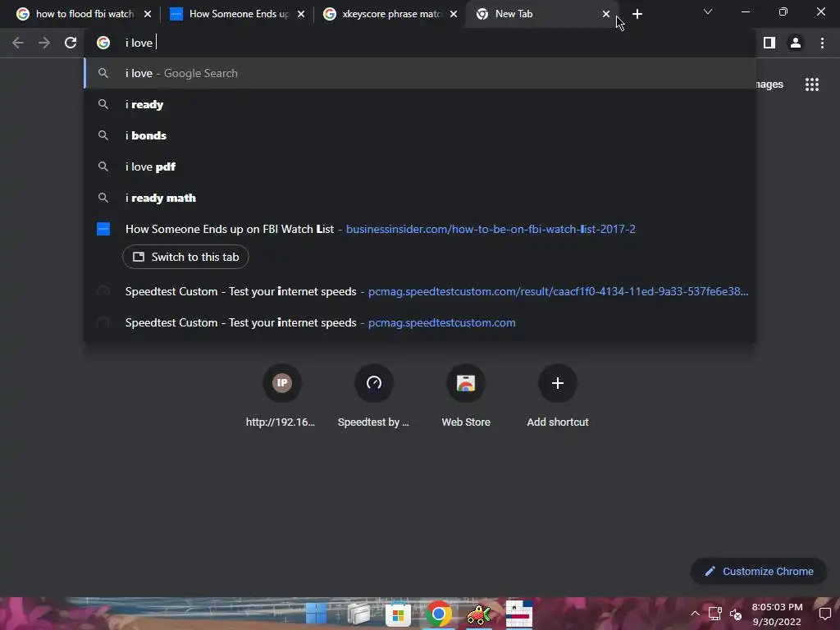This screenshot has height=630, width=840.
Task: Open the flag taskbar app icon
Action: coord(519,614)
